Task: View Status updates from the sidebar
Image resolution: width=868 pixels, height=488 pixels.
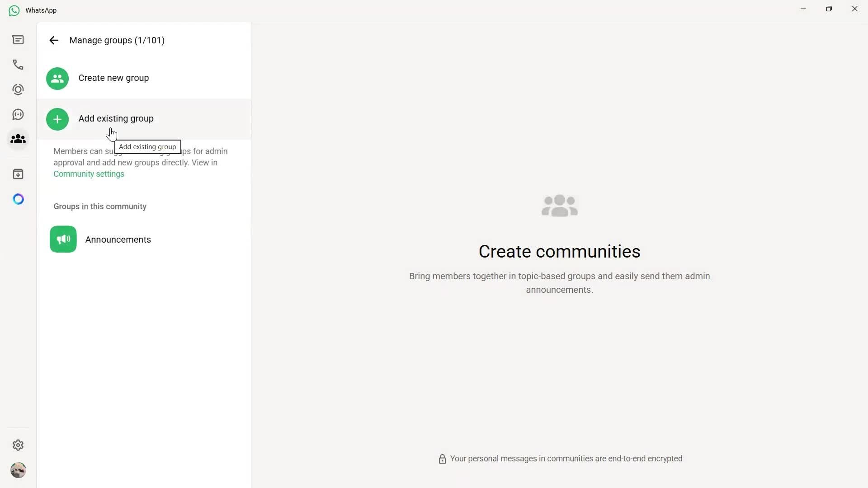Action: coord(18,89)
